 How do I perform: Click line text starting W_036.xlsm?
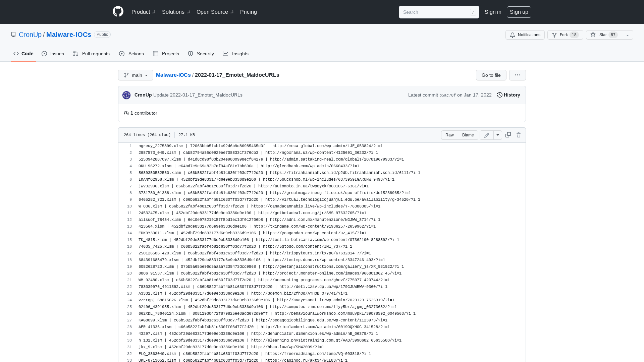[259, 206]
